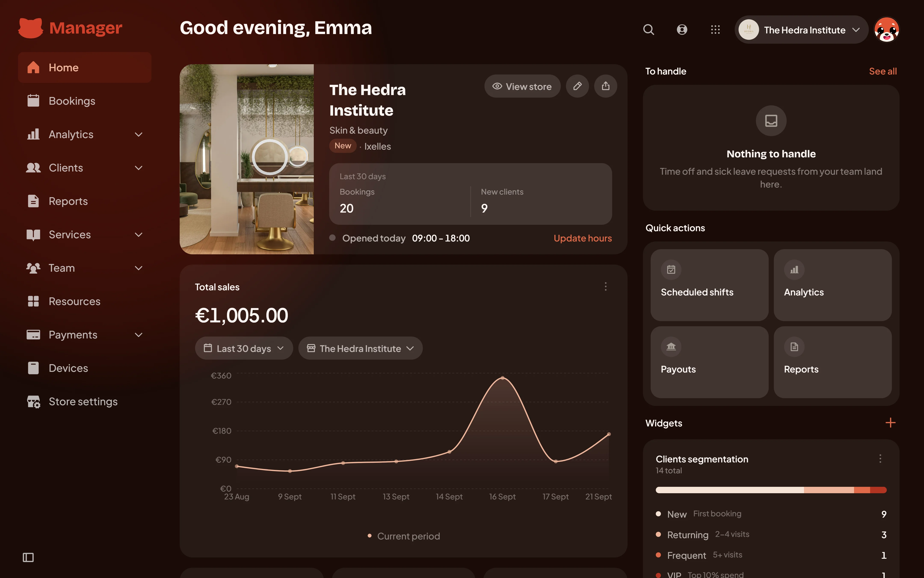Open the help support icon in header
The height and width of the screenshot is (578, 924).
click(682, 30)
